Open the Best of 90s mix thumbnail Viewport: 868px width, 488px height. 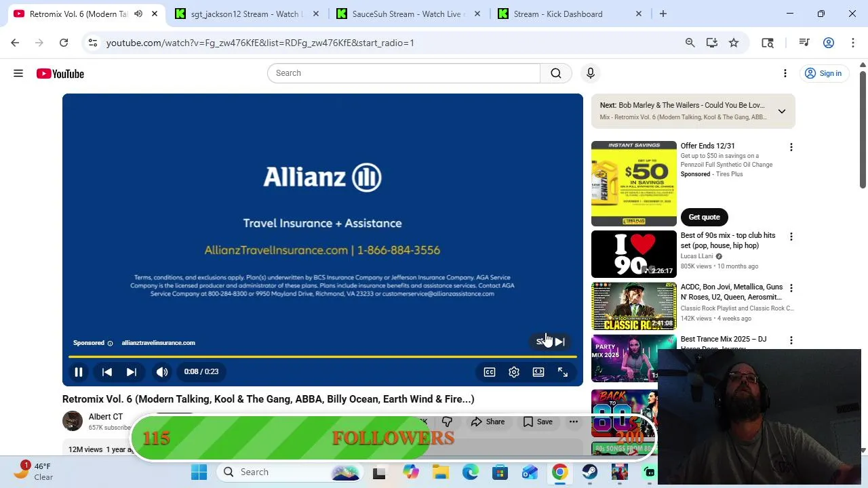tap(634, 254)
